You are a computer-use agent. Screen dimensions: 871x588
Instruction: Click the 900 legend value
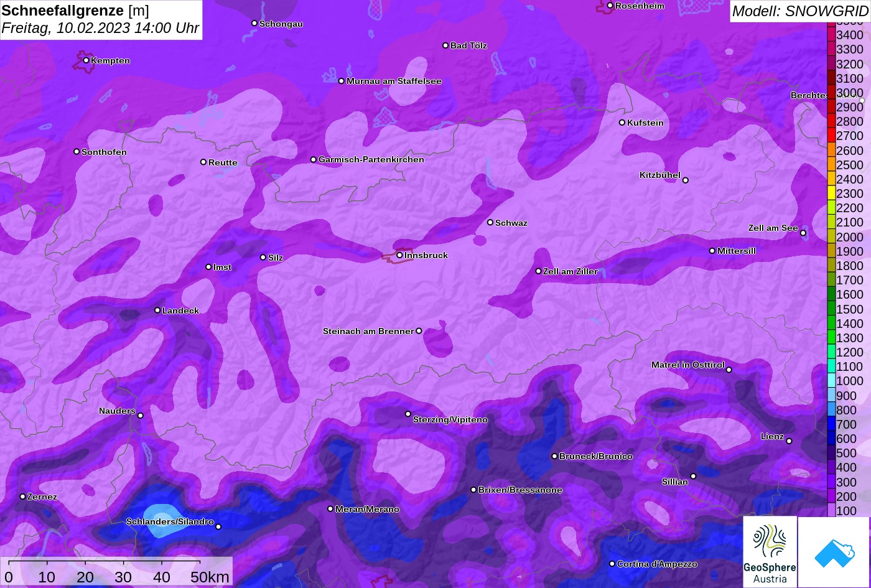(x=847, y=396)
